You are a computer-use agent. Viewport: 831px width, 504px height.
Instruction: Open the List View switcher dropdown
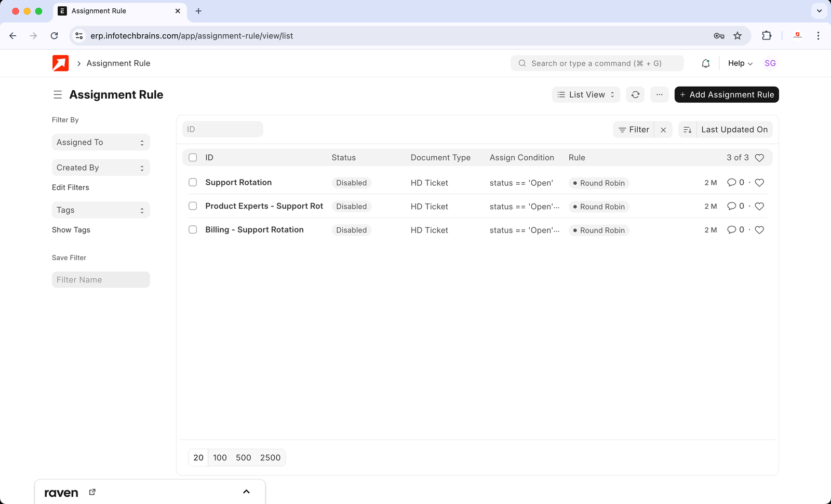click(x=585, y=94)
